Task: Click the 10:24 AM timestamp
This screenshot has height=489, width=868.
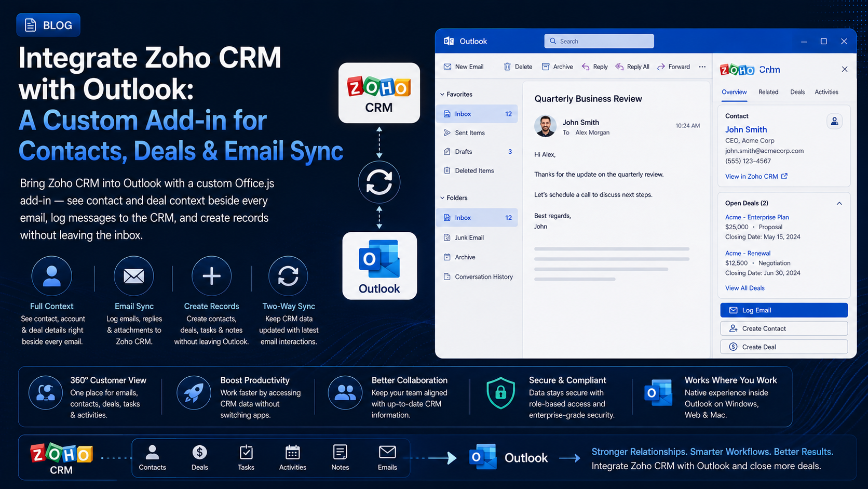Action: coord(687,126)
